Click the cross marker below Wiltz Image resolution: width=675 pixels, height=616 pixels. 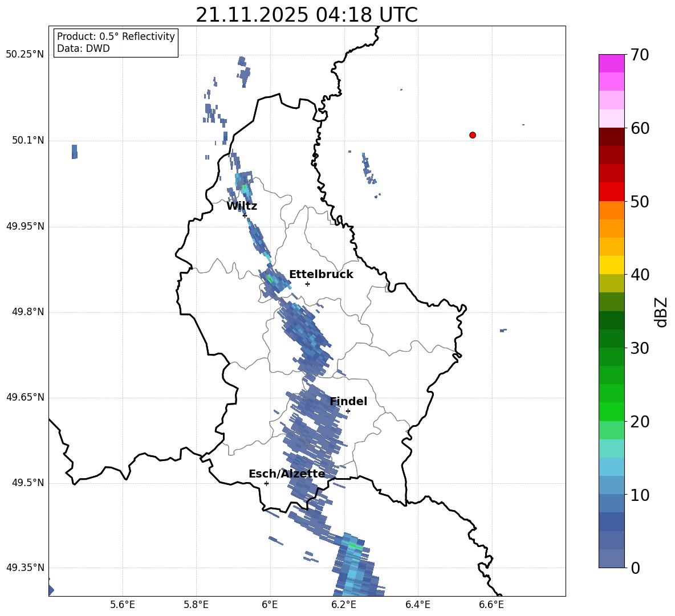point(245,215)
